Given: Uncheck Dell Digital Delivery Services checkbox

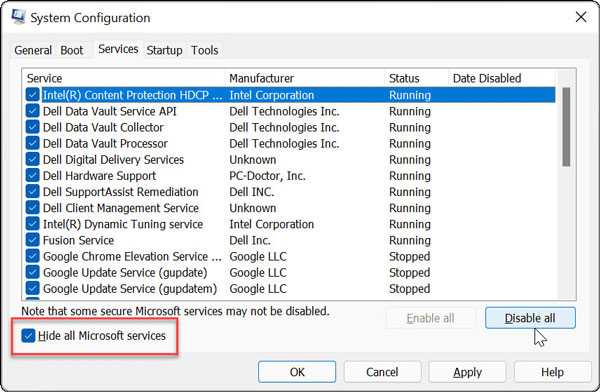Looking at the screenshot, I should coord(33,159).
